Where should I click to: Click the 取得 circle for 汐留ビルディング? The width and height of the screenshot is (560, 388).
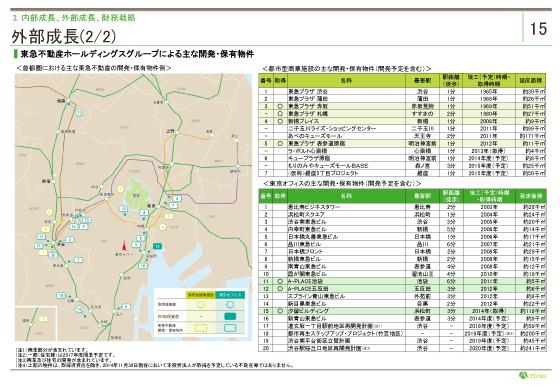(280, 311)
